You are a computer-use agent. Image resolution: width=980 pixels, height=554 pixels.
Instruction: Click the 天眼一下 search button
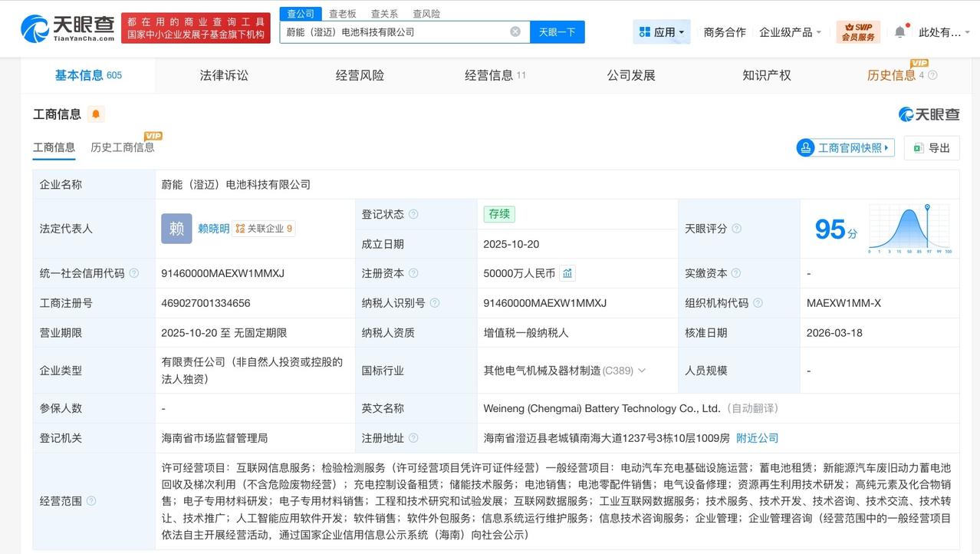coord(556,31)
